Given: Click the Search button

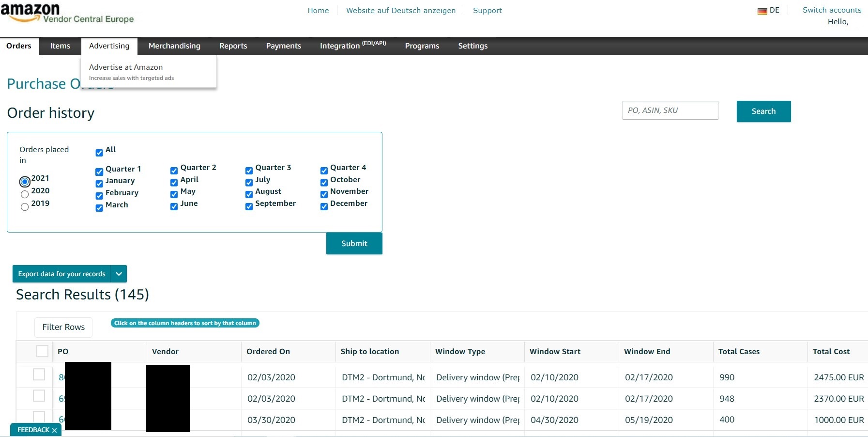Looking at the screenshot, I should (x=763, y=111).
